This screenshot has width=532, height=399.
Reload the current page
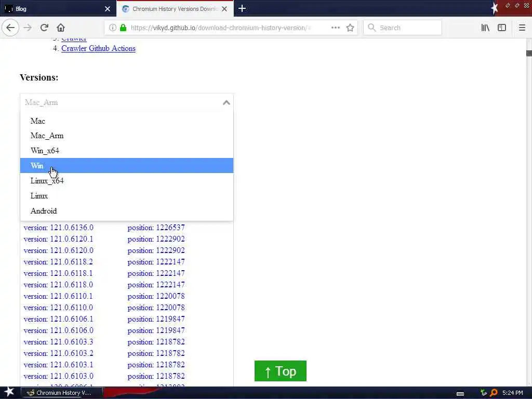[x=44, y=28]
